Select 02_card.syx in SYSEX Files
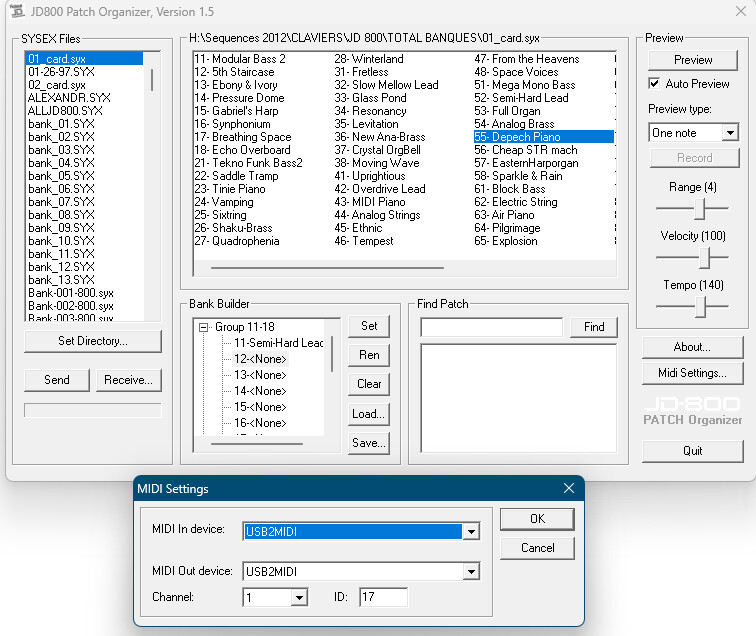 click(56, 85)
